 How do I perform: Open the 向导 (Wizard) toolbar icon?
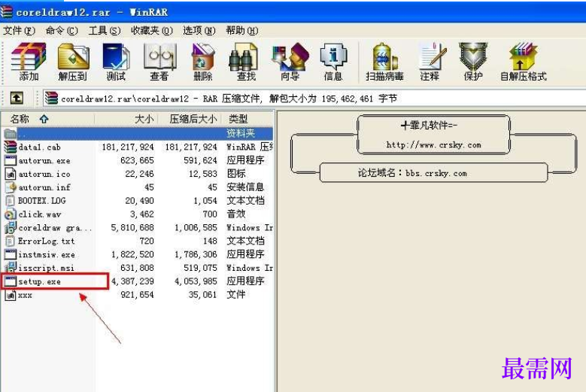point(290,56)
